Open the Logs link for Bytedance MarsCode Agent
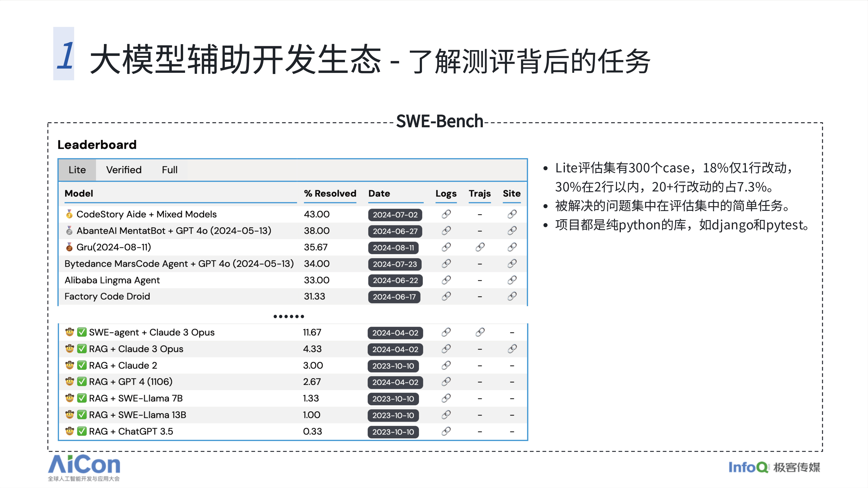 446,264
